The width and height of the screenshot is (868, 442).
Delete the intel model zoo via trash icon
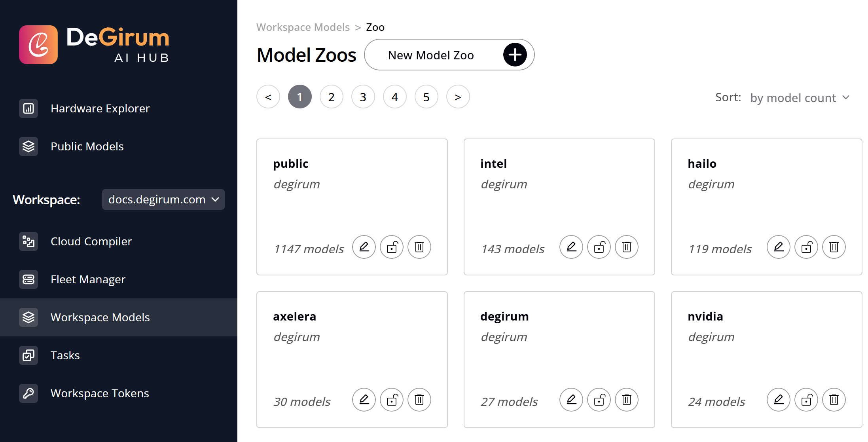[x=627, y=247]
